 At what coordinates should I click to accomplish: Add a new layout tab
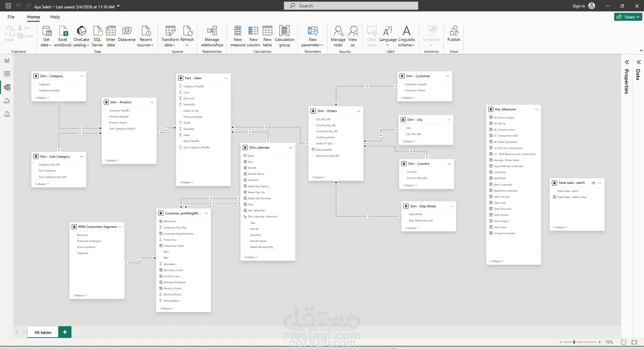(x=65, y=332)
